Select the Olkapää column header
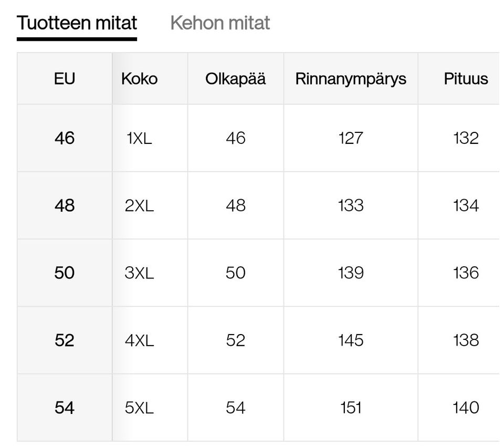Image resolution: width=504 pixels, height=446 pixels. point(235,79)
